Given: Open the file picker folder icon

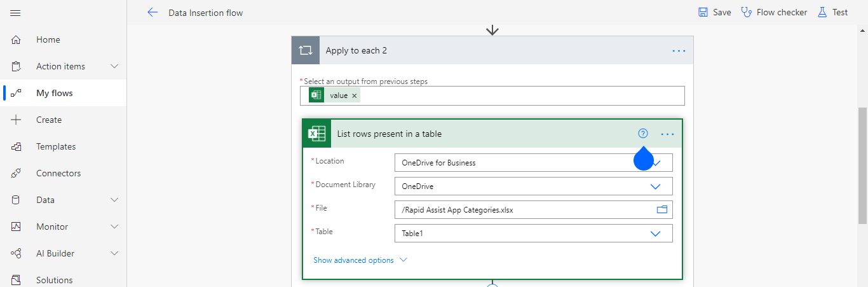Looking at the screenshot, I should coord(662,209).
